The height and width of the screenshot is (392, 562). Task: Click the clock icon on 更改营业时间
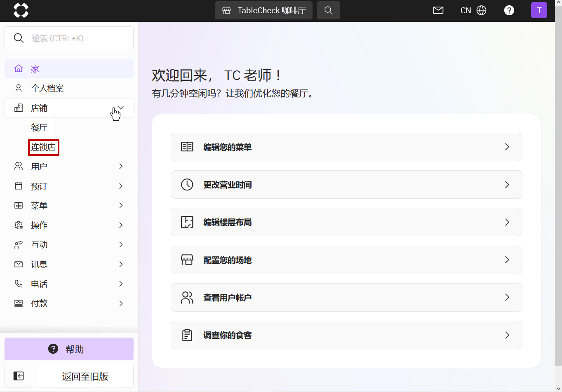pyautogui.click(x=187, y=184)
